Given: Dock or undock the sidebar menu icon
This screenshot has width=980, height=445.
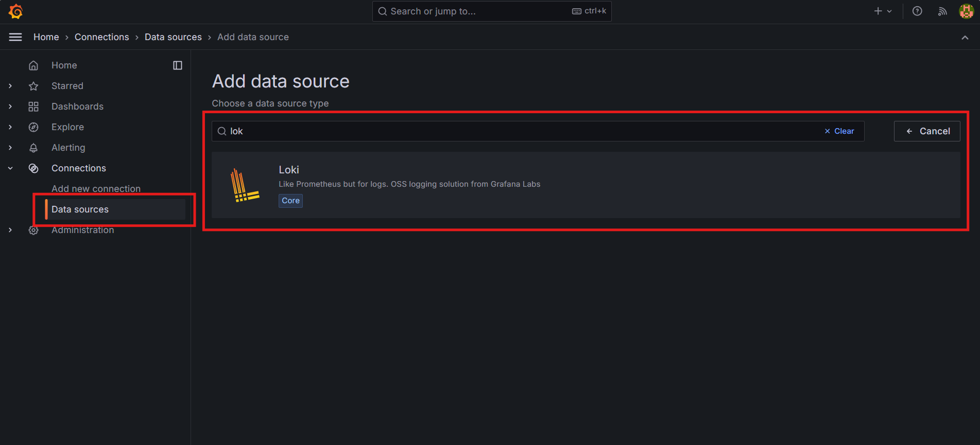Looking at the screenshot, I should pos(178,65).
